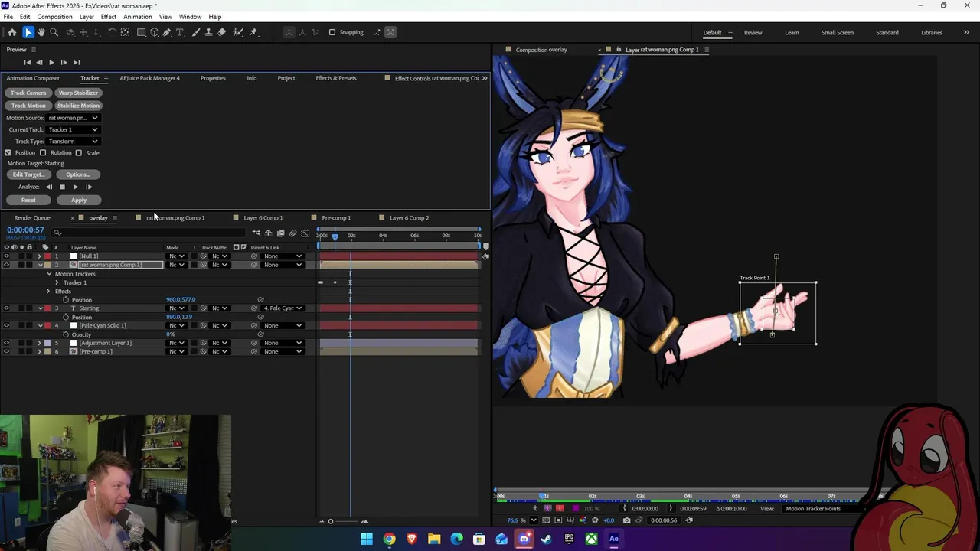Viewport: 980px width, 551px height.
Task: Hide the Pale Cyan Solid 1 layer
Action: tap(6, 326)
